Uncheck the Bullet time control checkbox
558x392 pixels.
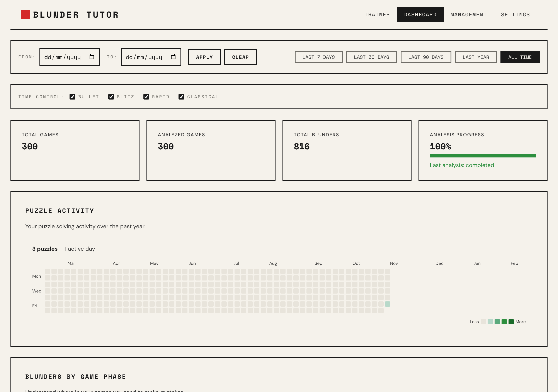tap(72, 97)
